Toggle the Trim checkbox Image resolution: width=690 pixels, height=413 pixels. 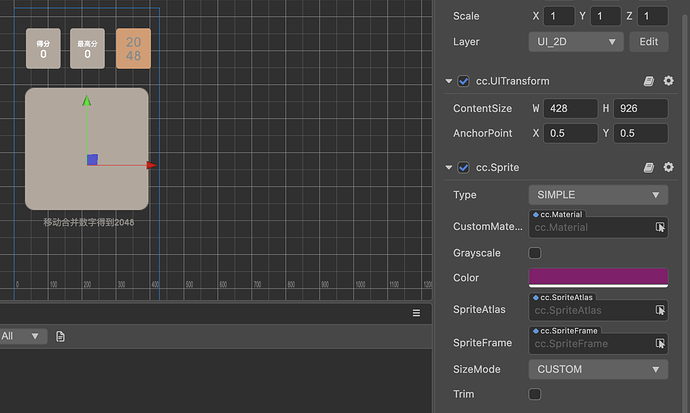point(535,395)
